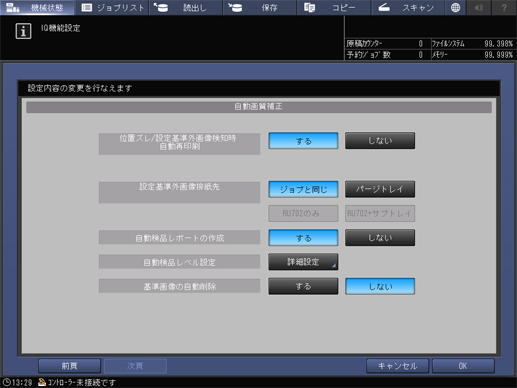Switch to the ジョブリスト tab
The height and width of the screenshot is (388, 517).
(x=112, y=7)
